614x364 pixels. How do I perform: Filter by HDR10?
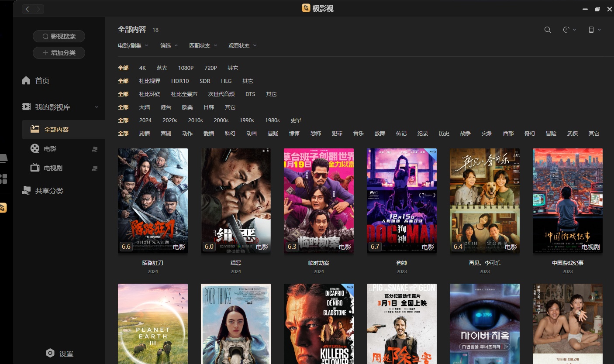pos(180,81)
